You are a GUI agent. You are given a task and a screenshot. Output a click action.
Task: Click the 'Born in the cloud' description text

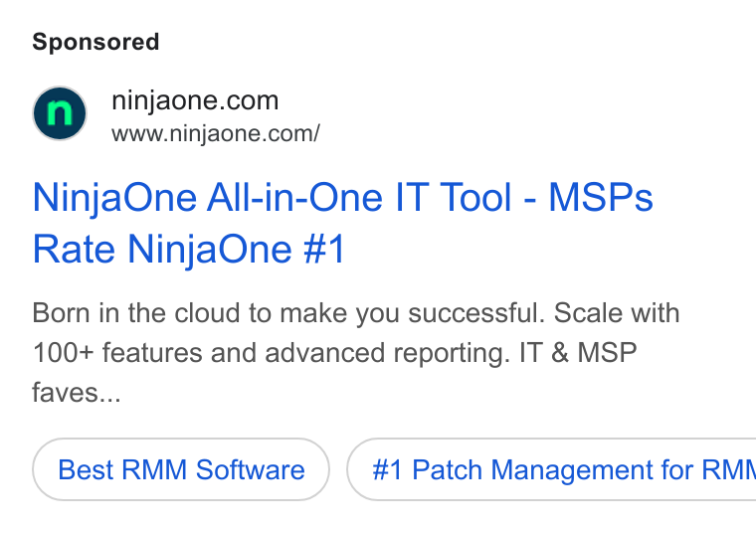pyautogui.click(x=356, y=352)
